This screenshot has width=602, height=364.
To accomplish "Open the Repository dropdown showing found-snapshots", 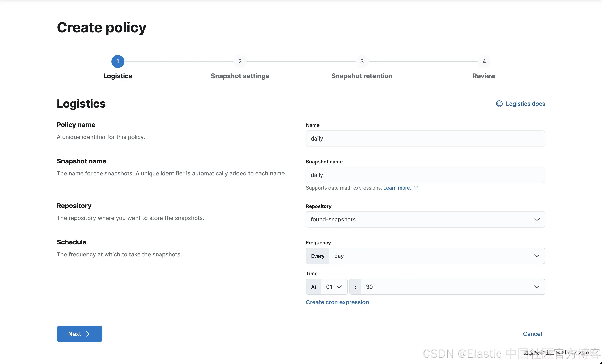I will [425, 219].
